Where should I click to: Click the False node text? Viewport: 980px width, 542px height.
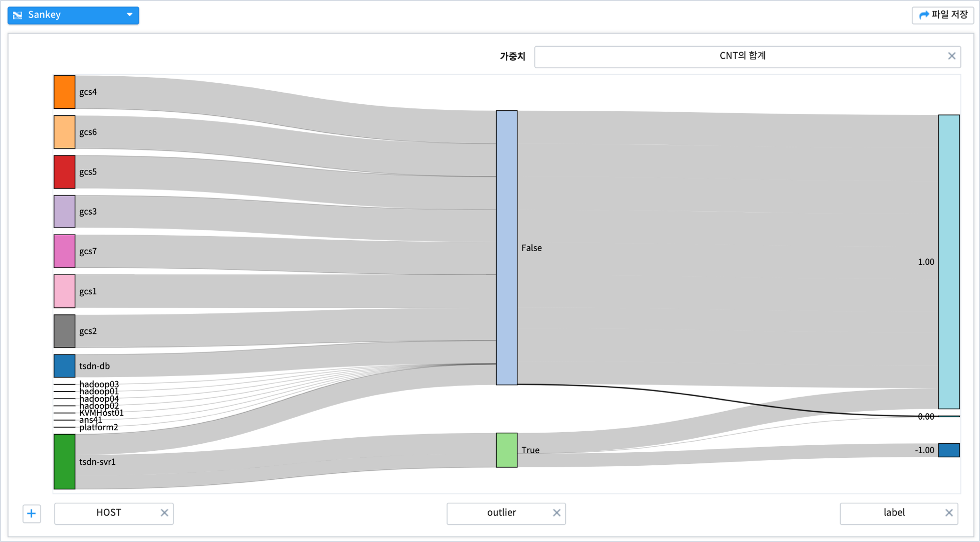[531, 248]
